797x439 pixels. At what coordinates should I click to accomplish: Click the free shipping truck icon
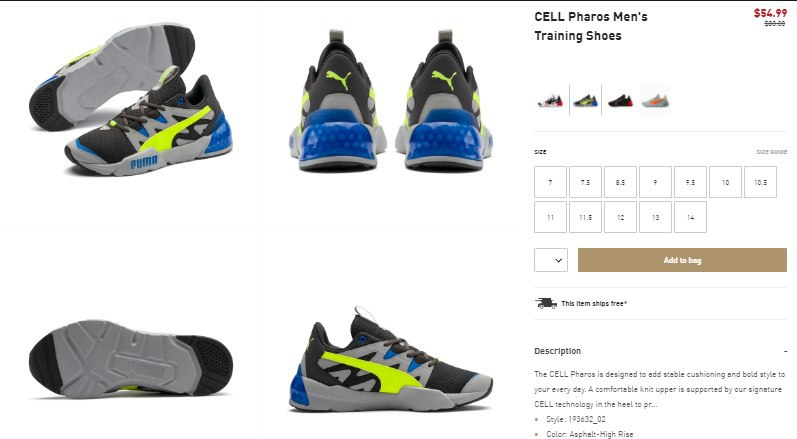546,303
